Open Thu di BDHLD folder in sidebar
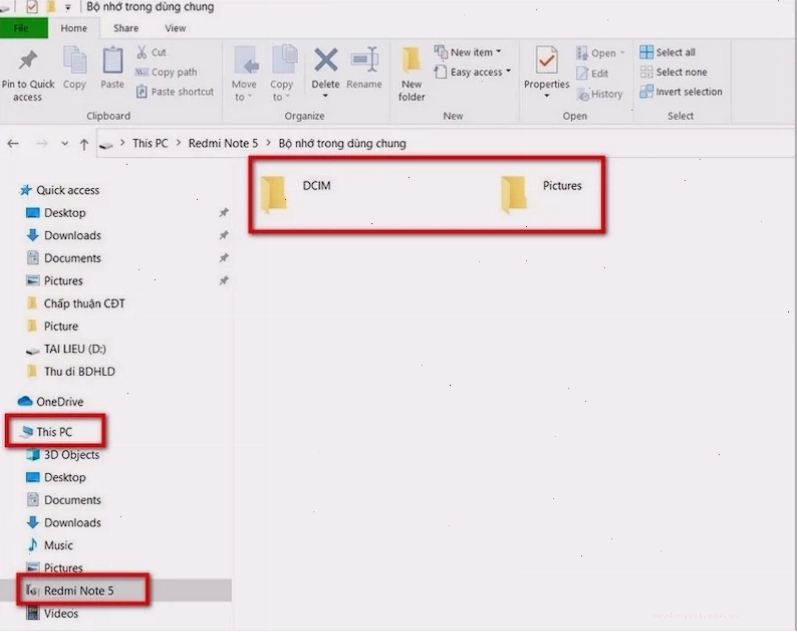 (x=71, y=372)
